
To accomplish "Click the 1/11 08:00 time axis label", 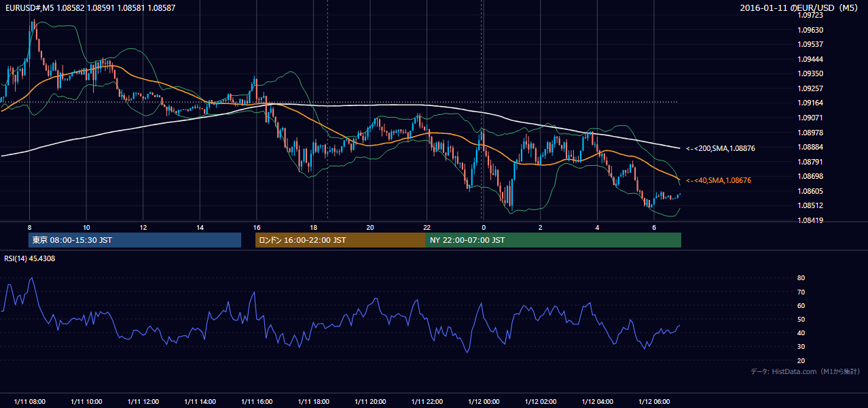I will point(30,401).
